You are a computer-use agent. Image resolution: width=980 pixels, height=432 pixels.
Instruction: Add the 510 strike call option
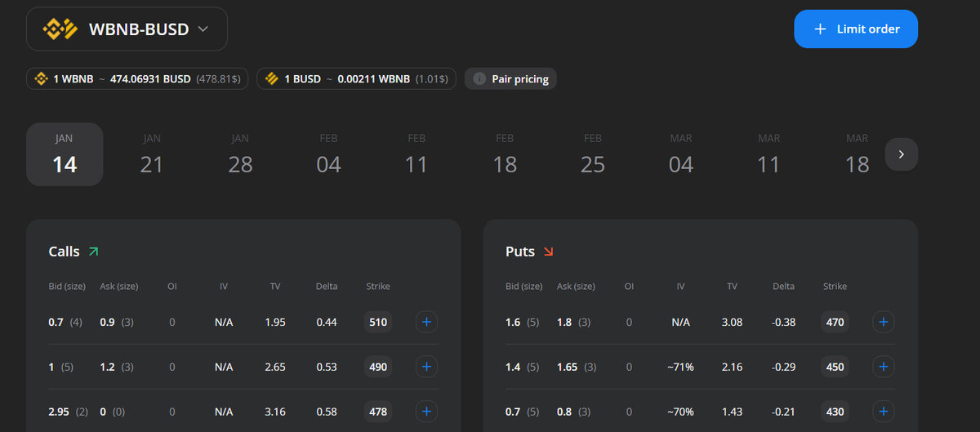425,322
